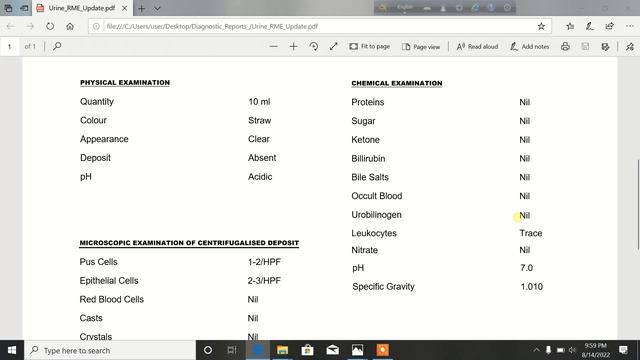Search within the PDF document

tap(57, 46)
